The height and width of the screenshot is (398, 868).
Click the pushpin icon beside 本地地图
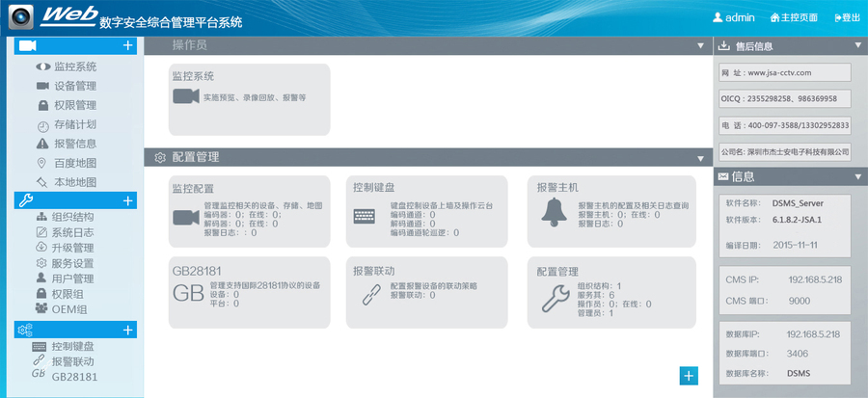point(42,182)
